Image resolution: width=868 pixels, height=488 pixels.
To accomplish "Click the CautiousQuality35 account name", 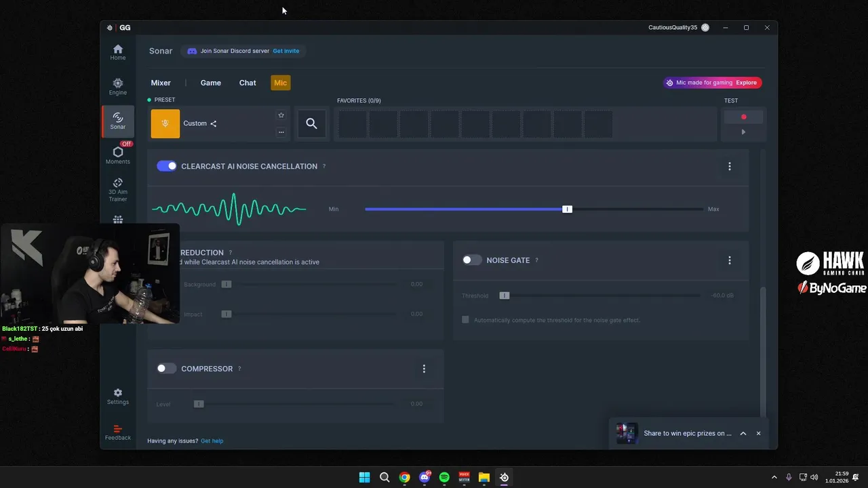I will pos(673,28).
